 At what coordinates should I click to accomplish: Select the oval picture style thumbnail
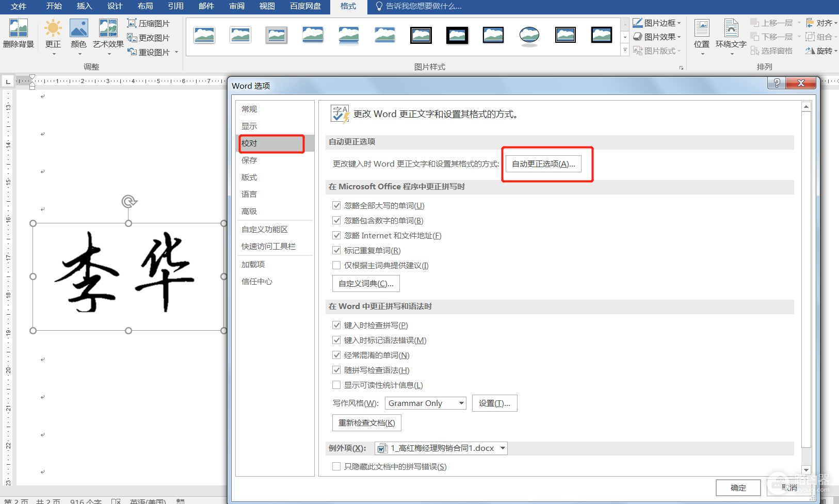[529, 36]
